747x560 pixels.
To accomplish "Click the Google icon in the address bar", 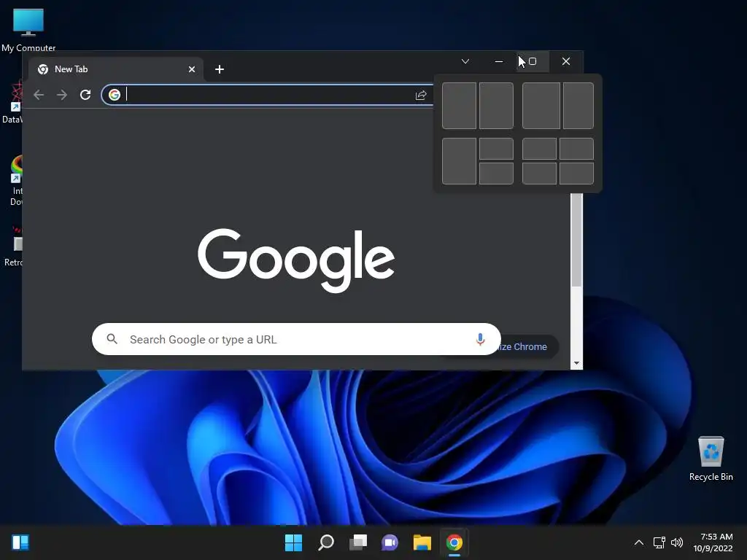I will point(115,95).
